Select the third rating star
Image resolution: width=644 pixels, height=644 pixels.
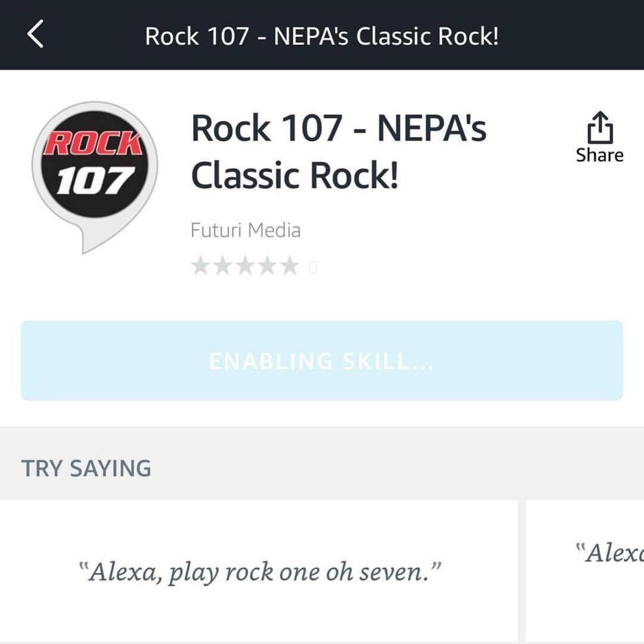pyautogui.click(x=245, y=266)
